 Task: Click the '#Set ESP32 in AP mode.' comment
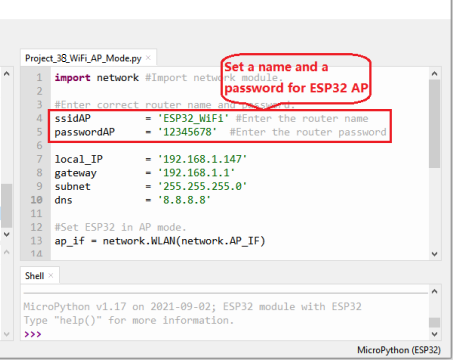[120, 227]
